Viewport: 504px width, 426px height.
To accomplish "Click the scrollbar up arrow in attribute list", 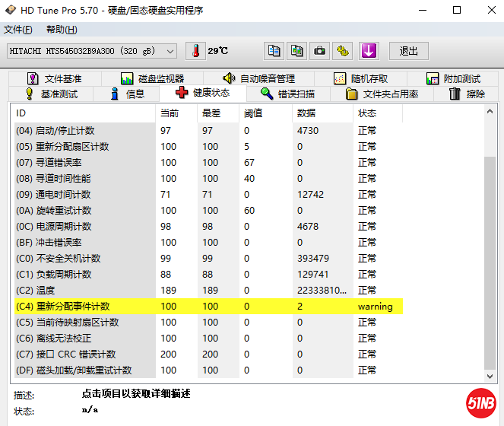I will (490, 113).
